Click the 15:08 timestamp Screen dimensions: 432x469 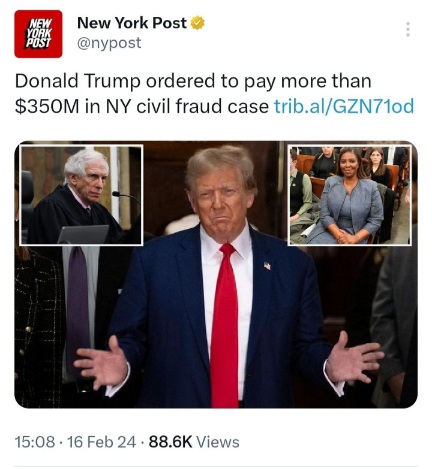tap(35, 442)
